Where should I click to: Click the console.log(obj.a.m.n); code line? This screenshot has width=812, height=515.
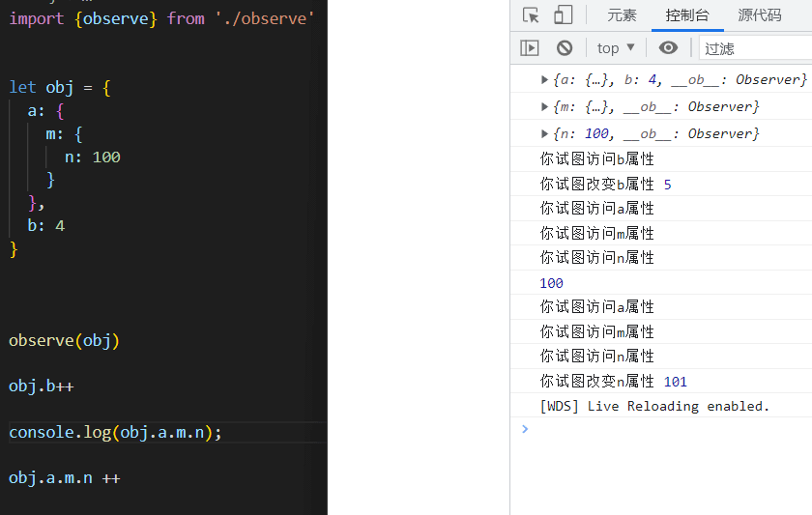pyautogui.click(x=115, y=432)
